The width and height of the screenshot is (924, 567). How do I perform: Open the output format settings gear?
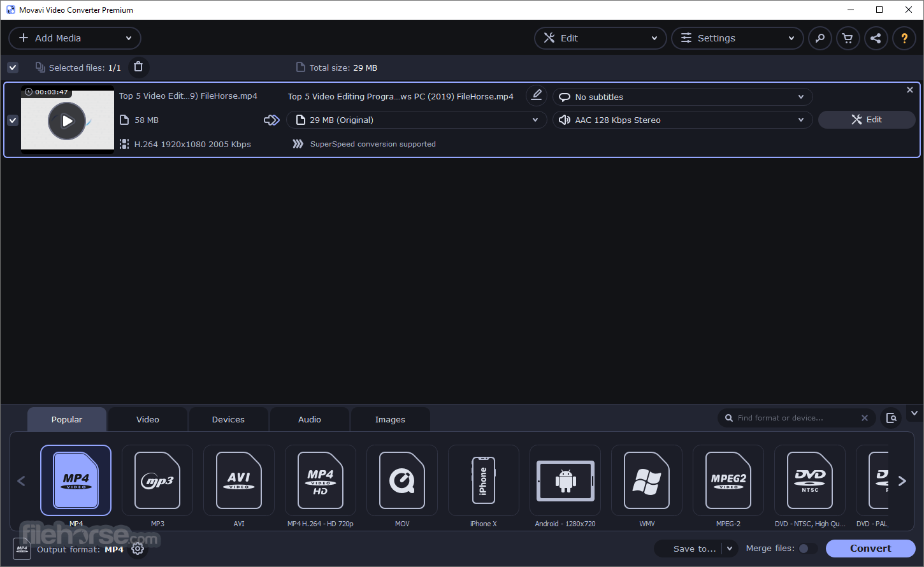click(x=138, y=549)
